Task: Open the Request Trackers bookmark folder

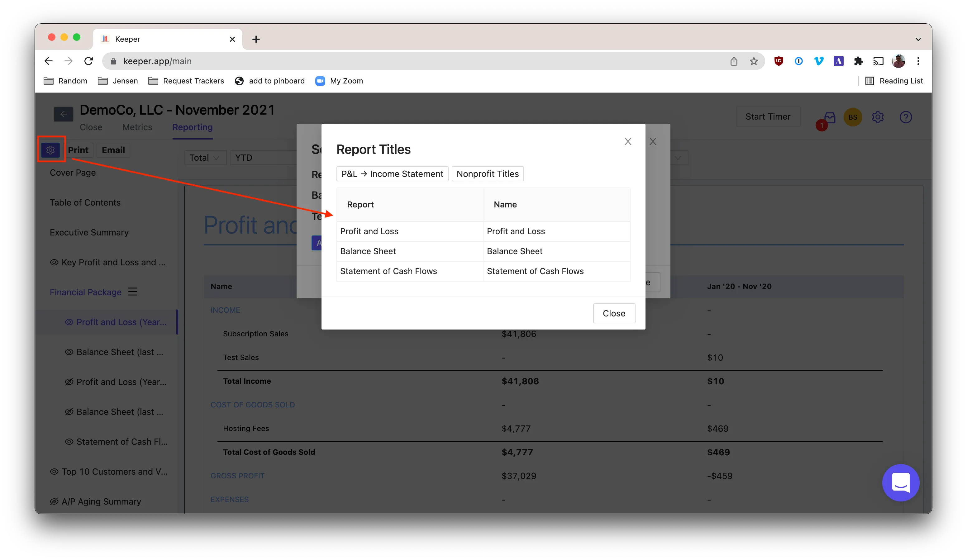Action: coord(186,81)
